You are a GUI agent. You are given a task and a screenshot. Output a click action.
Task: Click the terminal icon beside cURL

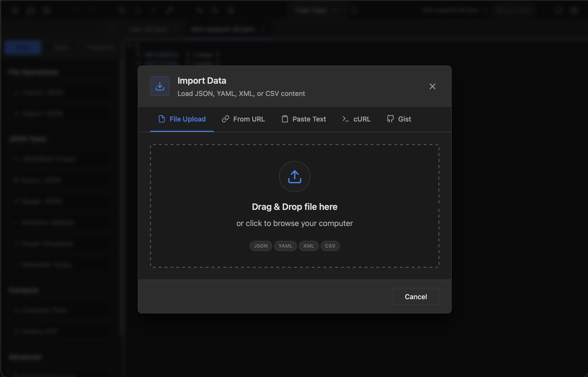(x=345, y=119)
